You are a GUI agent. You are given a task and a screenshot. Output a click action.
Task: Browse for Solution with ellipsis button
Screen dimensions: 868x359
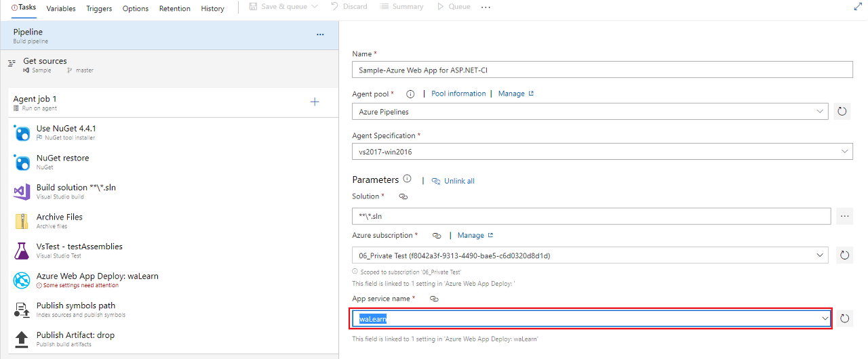pos(844,216)
